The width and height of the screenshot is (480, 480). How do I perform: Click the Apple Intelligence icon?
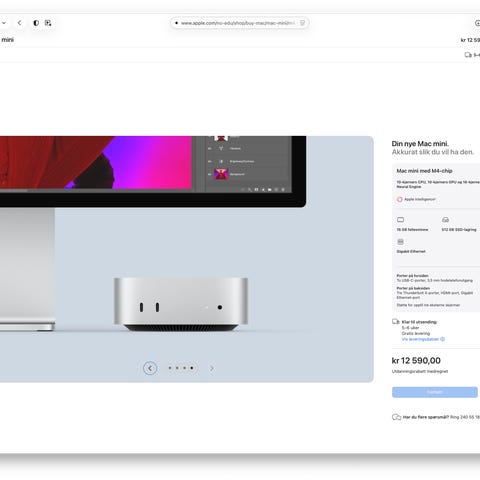399,199
